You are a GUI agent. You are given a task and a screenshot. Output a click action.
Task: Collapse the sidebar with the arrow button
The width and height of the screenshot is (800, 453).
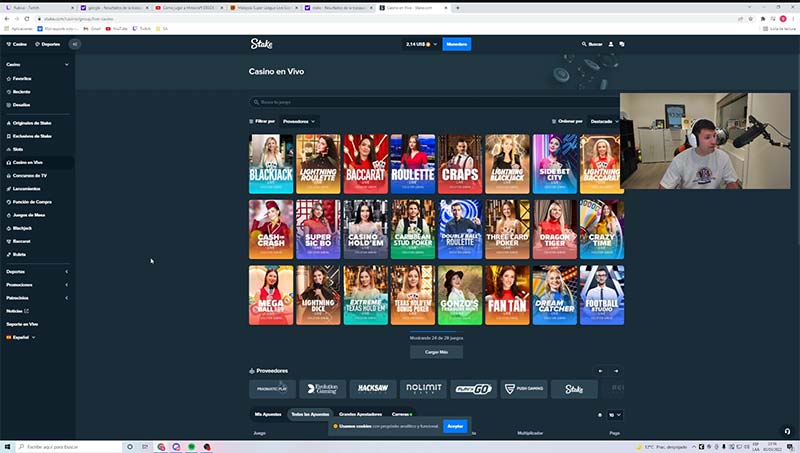[76, 44]
